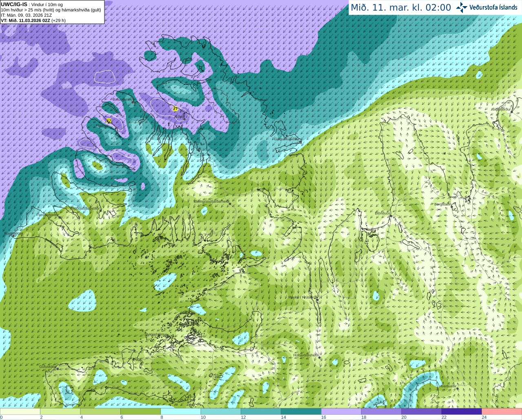Click the Veðurstofa Íslands name text
Image resolution: width=522 pixels, height=420 pixels.
493,7
